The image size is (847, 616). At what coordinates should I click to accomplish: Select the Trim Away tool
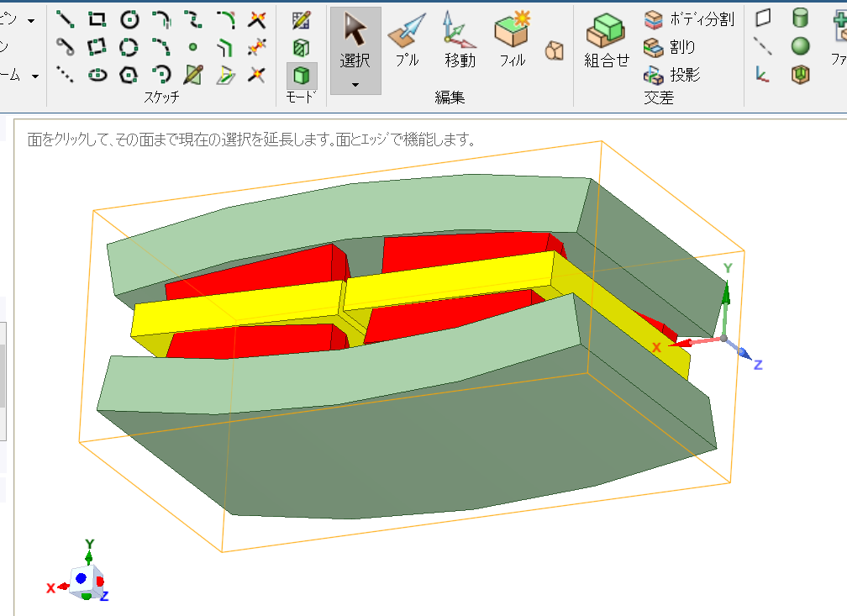pyautogui.click(x=256, y=47)
